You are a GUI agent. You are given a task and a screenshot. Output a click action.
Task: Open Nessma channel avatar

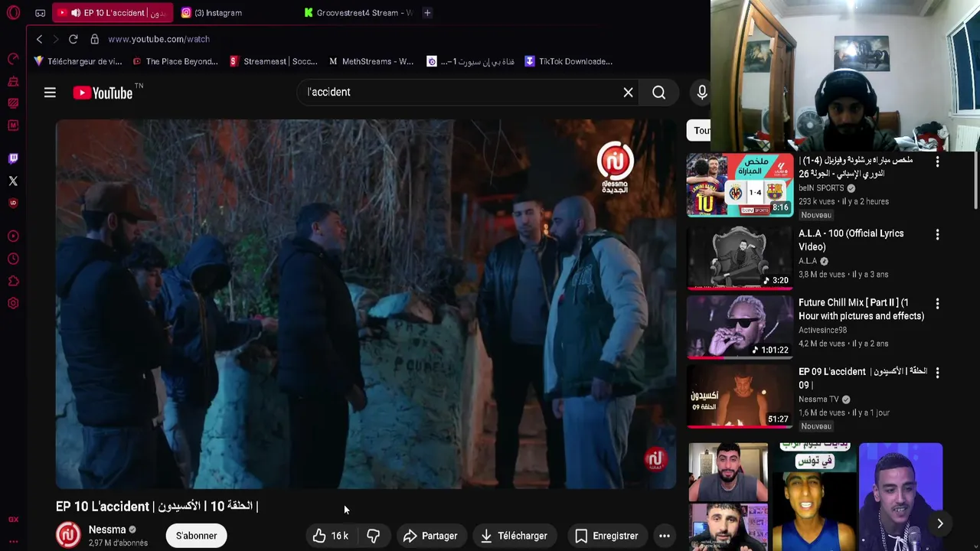point(68,535)
